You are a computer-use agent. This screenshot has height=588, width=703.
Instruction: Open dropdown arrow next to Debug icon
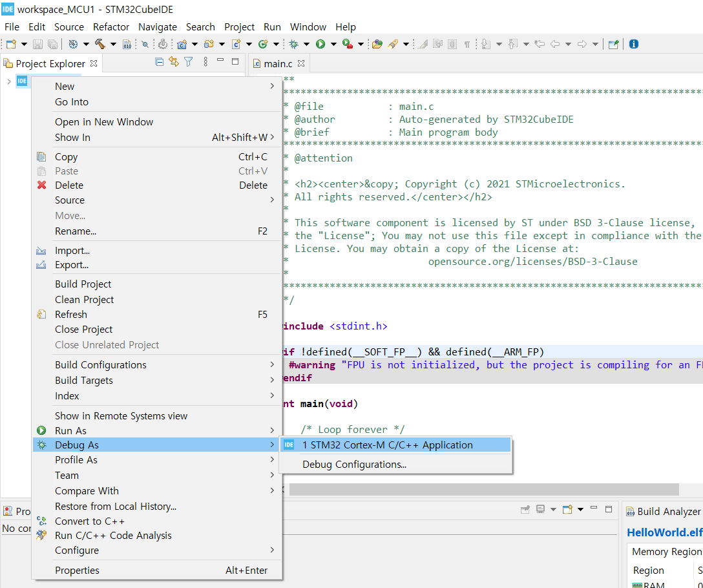coord(307,44)
